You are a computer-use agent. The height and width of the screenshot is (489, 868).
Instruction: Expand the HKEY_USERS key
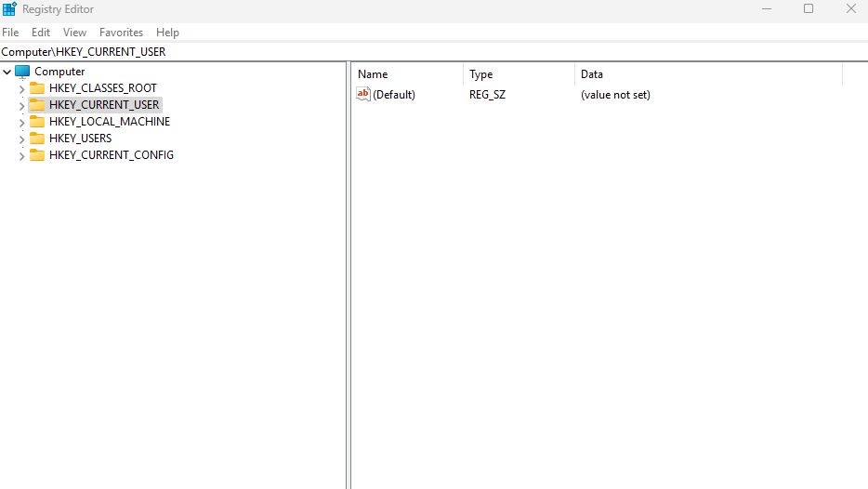(x=21, y=139)
